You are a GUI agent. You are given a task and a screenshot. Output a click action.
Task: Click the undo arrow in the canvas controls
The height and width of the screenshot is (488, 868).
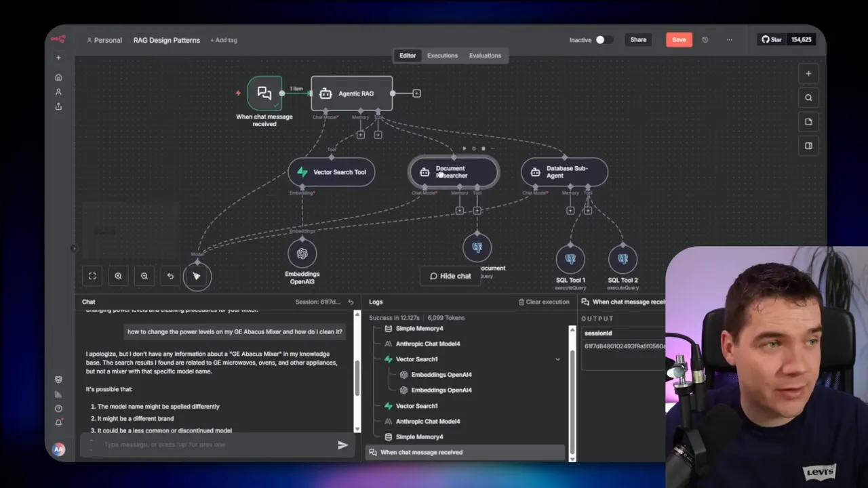coord(170,276)
